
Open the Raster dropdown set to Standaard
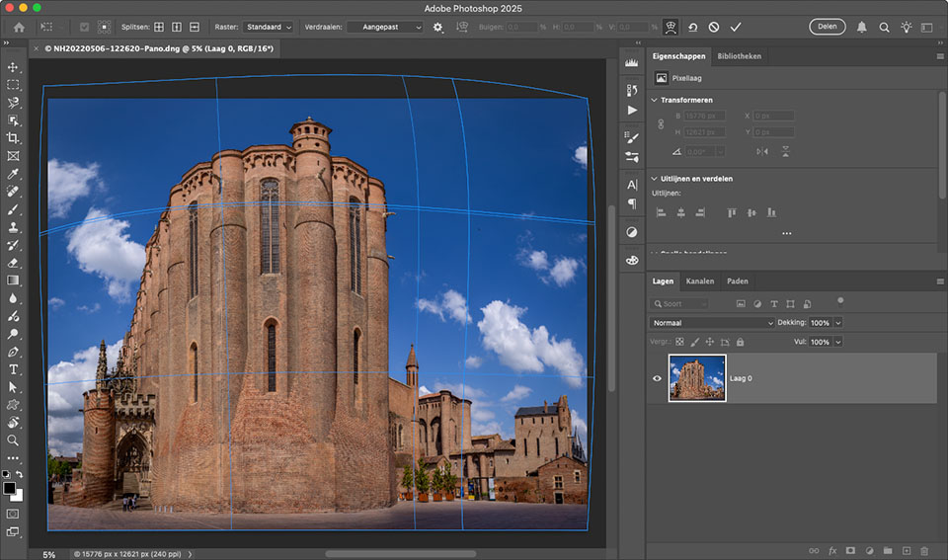coord(268,27)
